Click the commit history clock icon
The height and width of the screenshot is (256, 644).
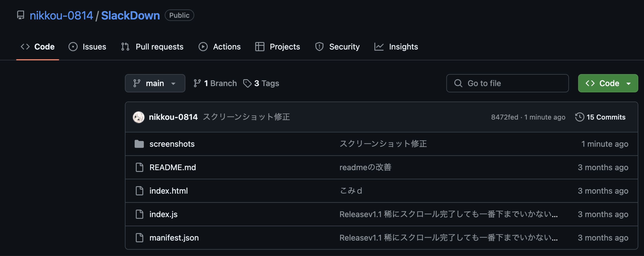click(x=579, y=117)
